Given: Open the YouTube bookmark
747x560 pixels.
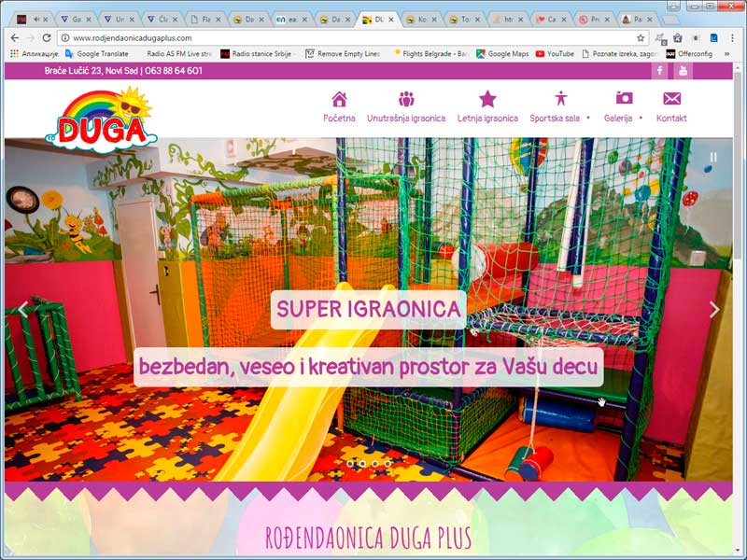Looking at the screenshot, I should tap(555, 54).
